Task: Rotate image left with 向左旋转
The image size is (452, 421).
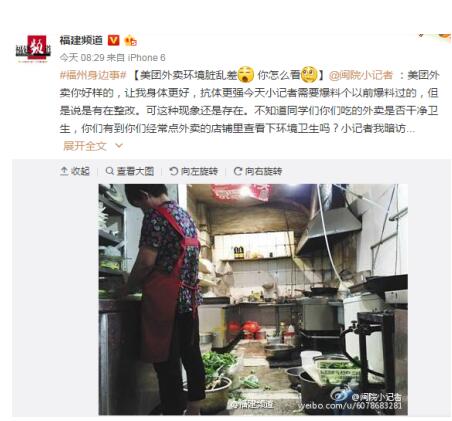Action: tap(194, 171)
